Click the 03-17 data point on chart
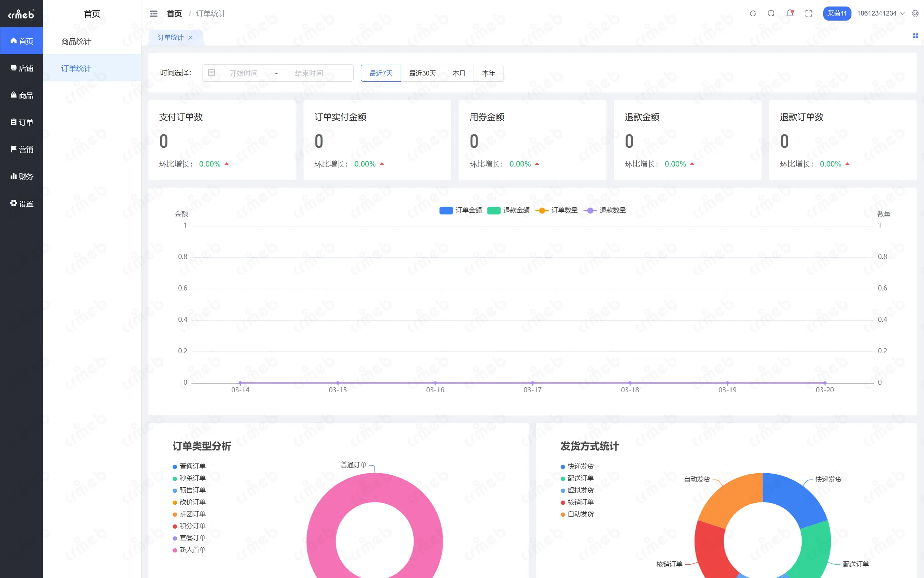 pos(532,383)
